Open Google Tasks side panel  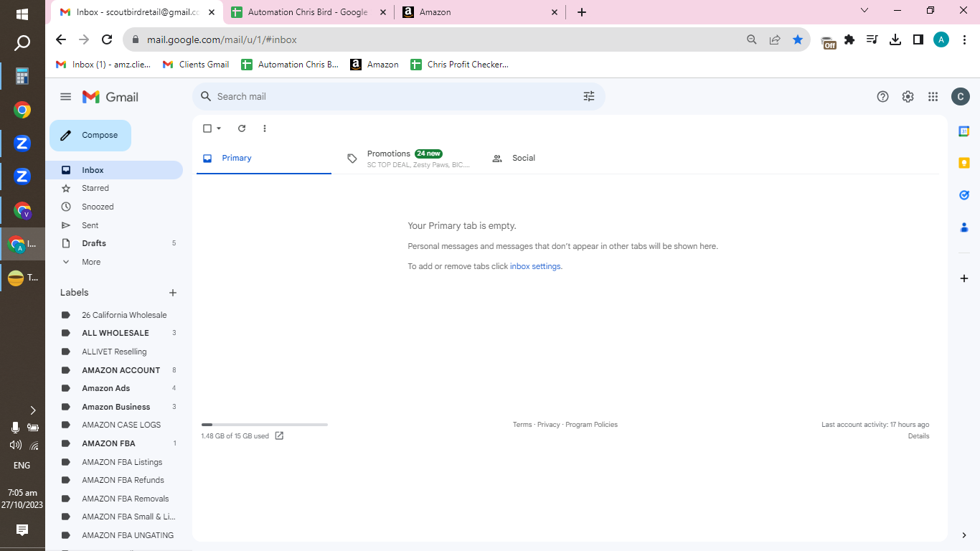[x=964, y=195]
